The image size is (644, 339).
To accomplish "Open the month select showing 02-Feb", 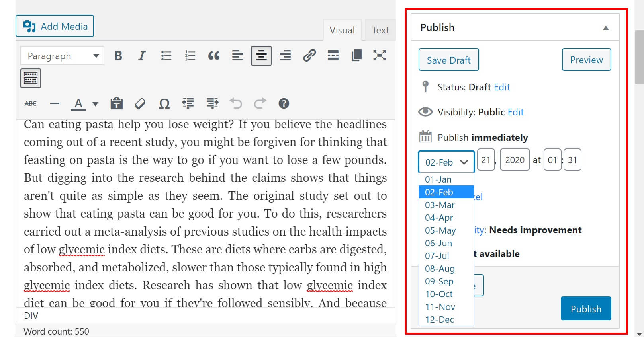I will 446,162.
